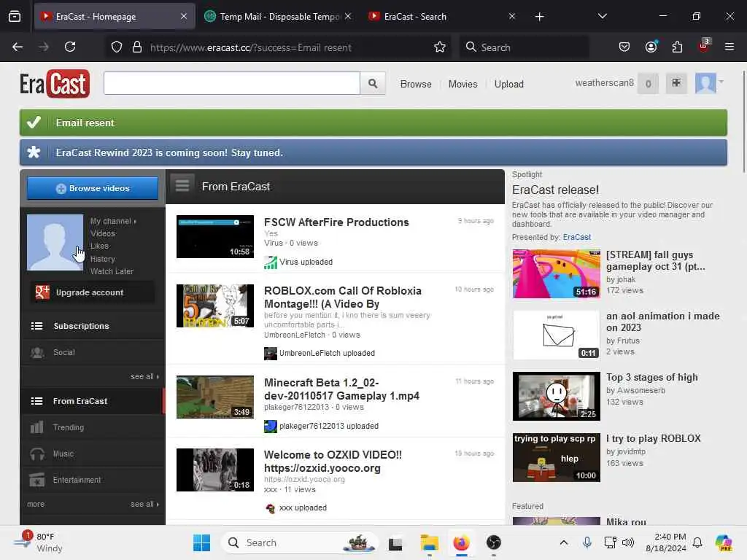The height and width of the screenshot is (560, 747).
Task: Expand see all next to more
Action: click(145, 505)
